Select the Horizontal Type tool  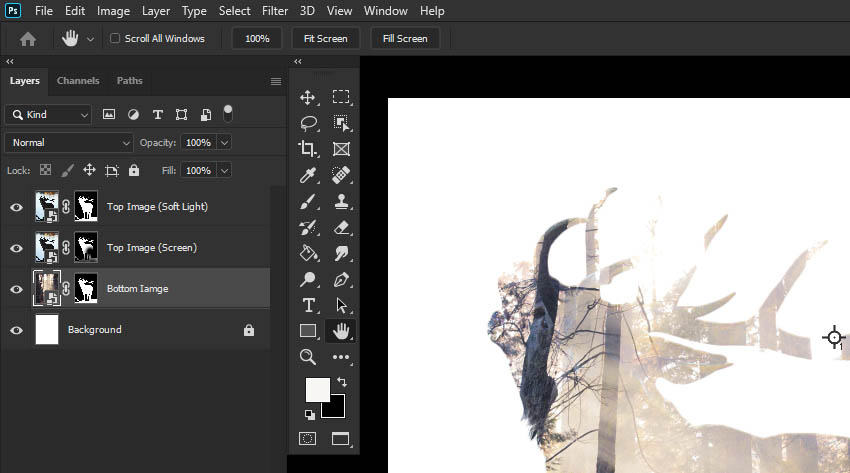(x=308, y=305)
